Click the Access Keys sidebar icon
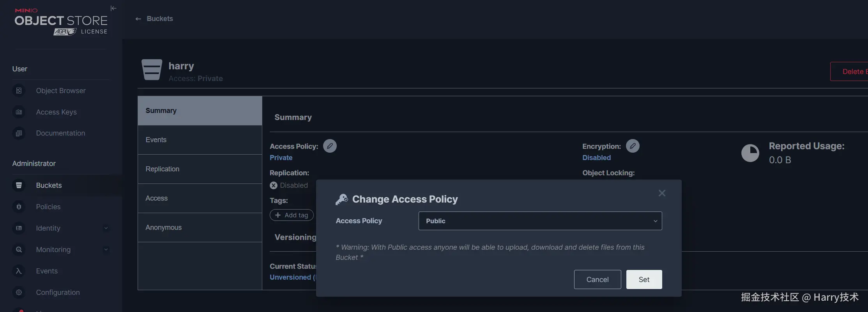Viewport: 868px width, 312px height. coord(19,112)
